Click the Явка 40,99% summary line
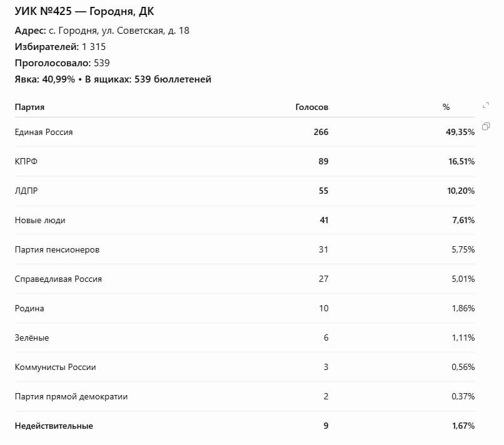The image size is (504, 445). (x=113, y=79)
